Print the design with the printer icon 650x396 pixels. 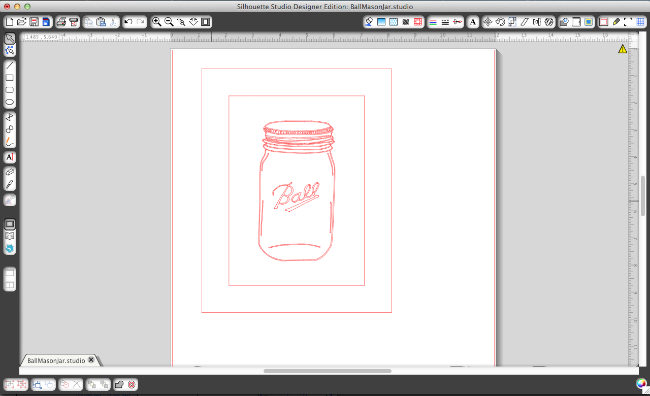61,22
